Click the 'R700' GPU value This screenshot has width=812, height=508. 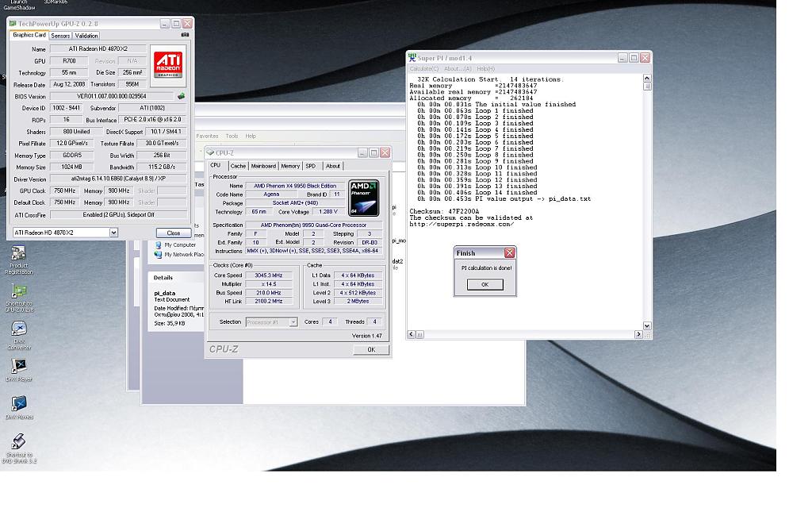[69, 60]
